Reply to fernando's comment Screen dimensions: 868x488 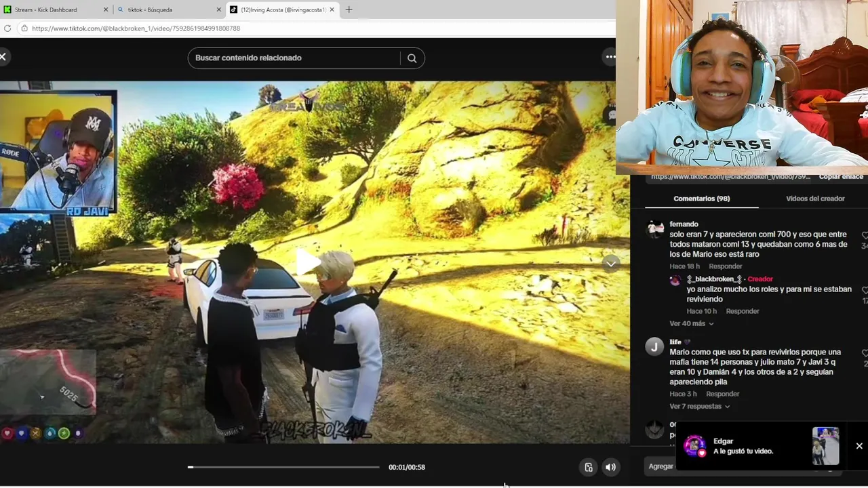pyautogui.click(x=725, y=266)
